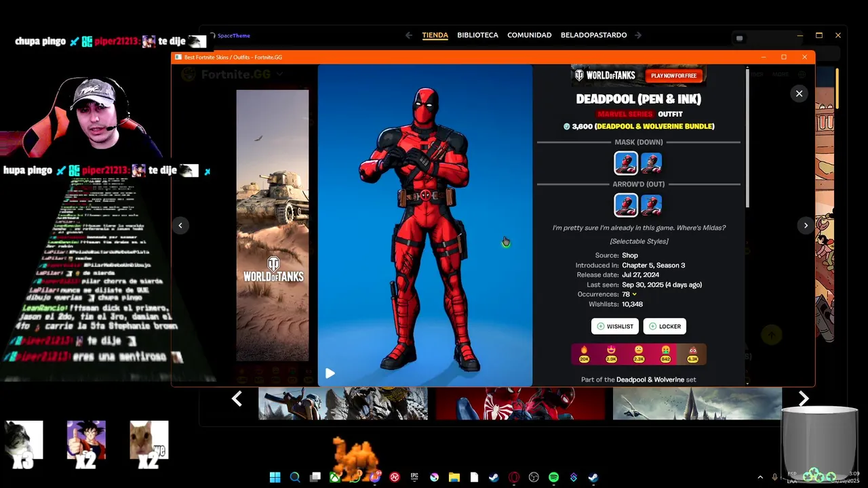Open OBS Studio from the taskbar
The width and height of the screenshot is (868, 488).
pyautogui.click(x=534, y=477)
